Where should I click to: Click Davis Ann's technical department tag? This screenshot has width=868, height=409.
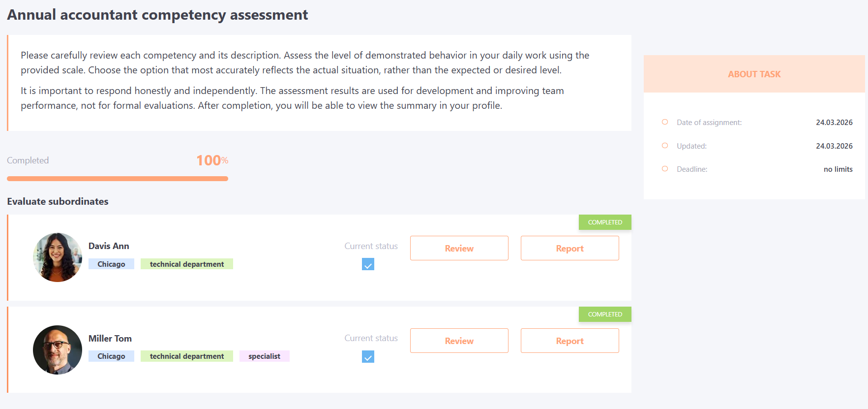pyautogui.click(x=187, y=264)
